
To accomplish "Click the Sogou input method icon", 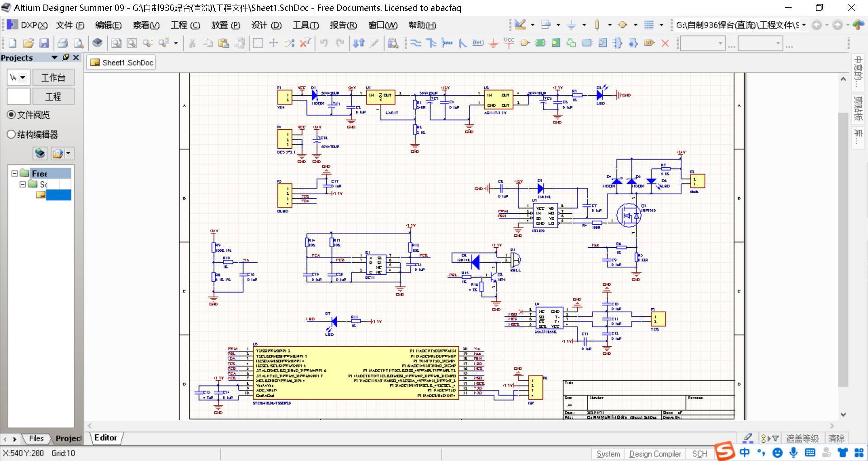I will (x=725, y=452).
